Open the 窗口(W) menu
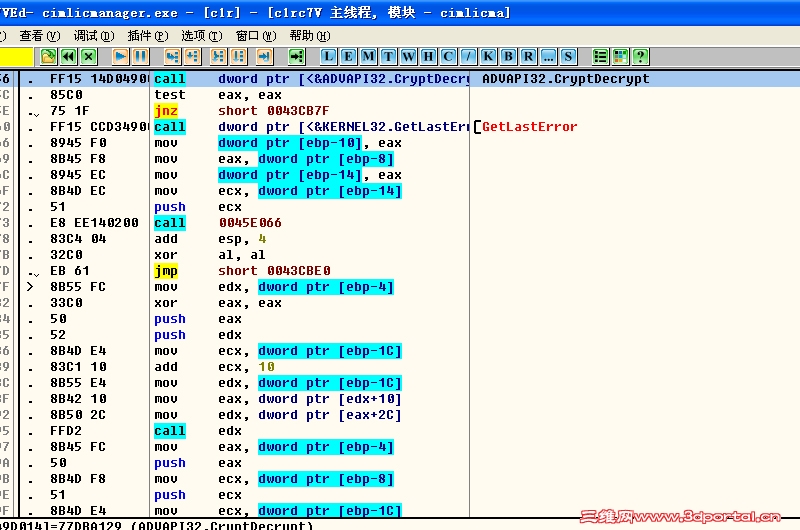Screen dimensions: 800x530 (256, 36)
